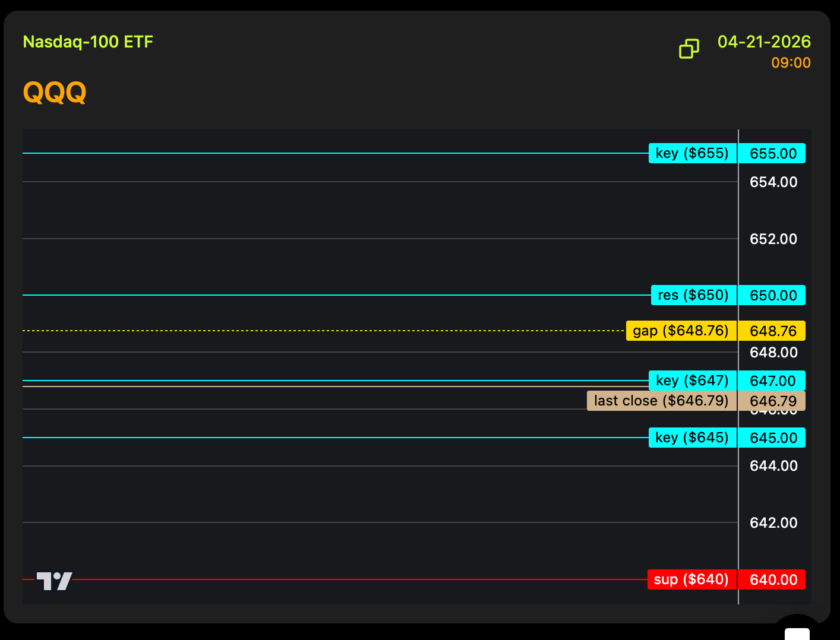Click the 09:00 time label
Screen dimensions: 840x640
point(791,63)
